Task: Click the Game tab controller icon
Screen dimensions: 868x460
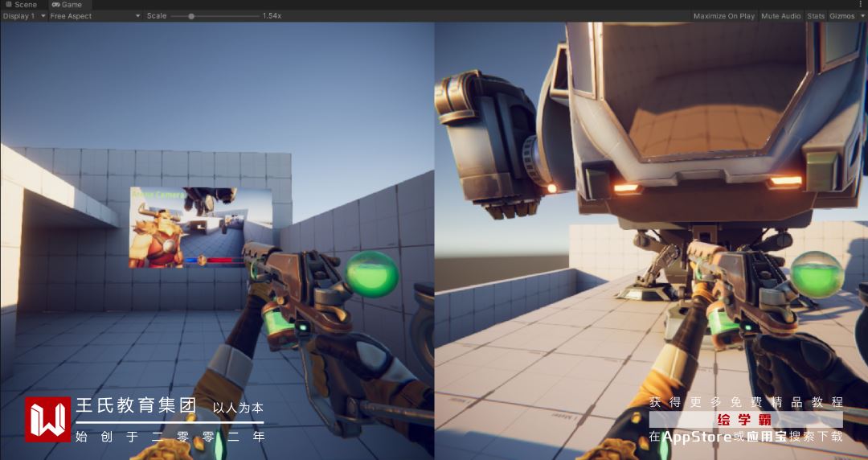Action: (56, 5)
